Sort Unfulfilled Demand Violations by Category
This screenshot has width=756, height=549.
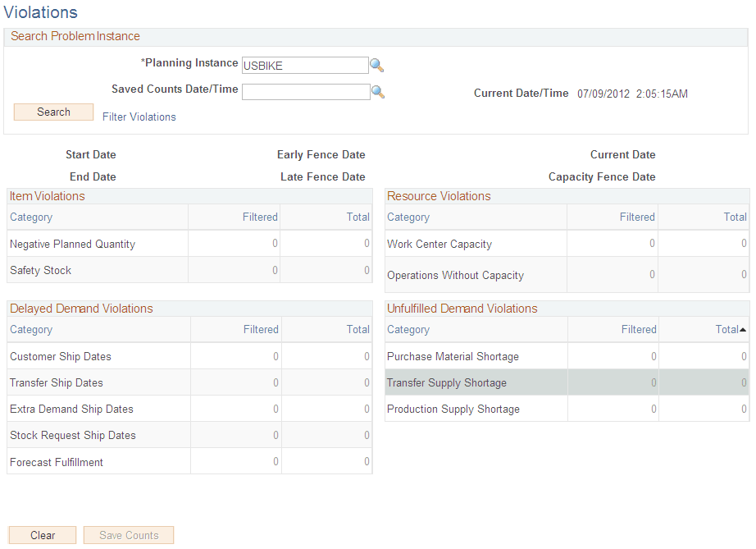pyautogui.click(x=408, y=329)
